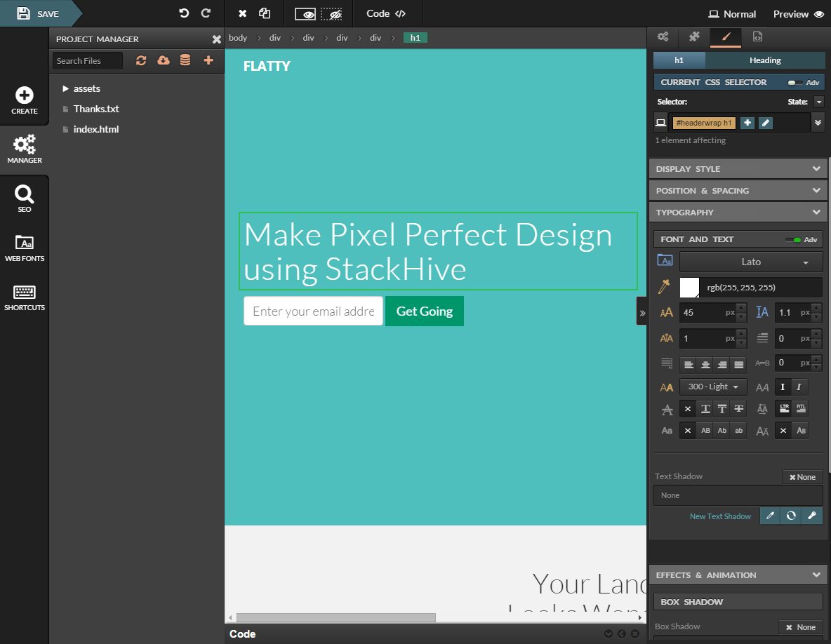
Task: Open the code file tab in right panel
Action: coord(757,36)
